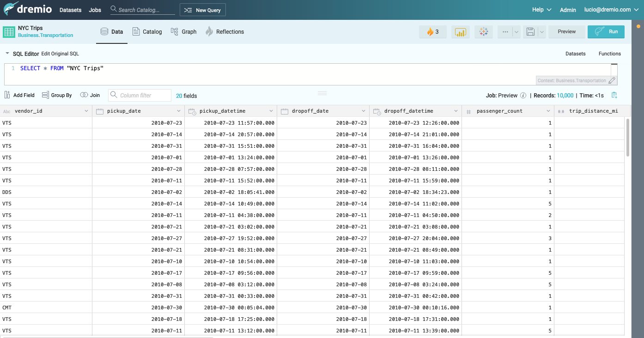Switch to the Reflections tab
This screenshot has height=338, width=644.
tap(225, 32)
